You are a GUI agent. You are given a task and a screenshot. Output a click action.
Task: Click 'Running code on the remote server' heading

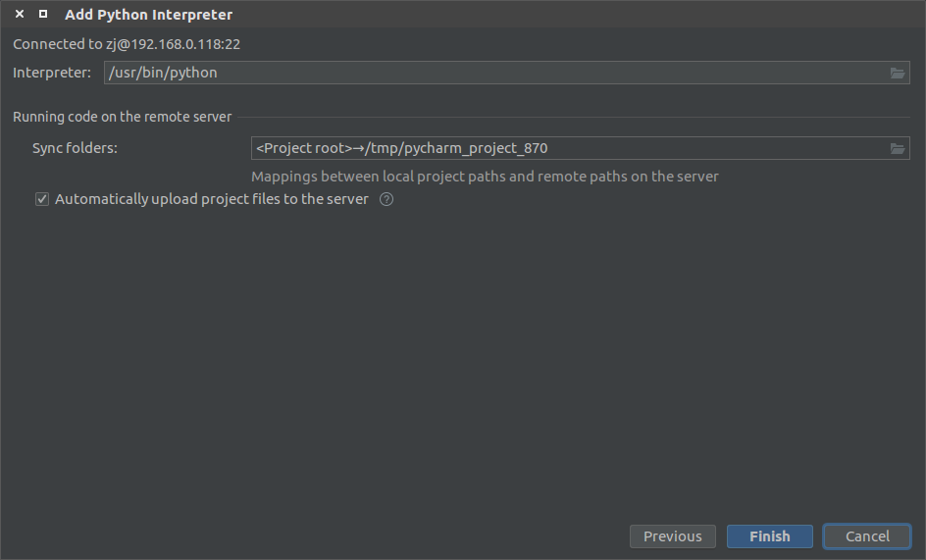pos(122,117)
